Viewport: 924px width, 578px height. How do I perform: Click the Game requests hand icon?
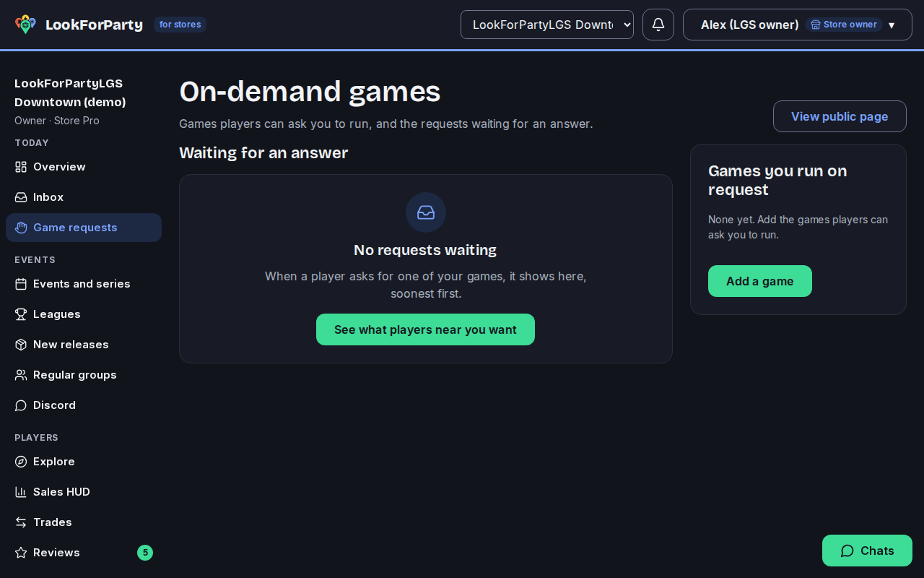21,228
